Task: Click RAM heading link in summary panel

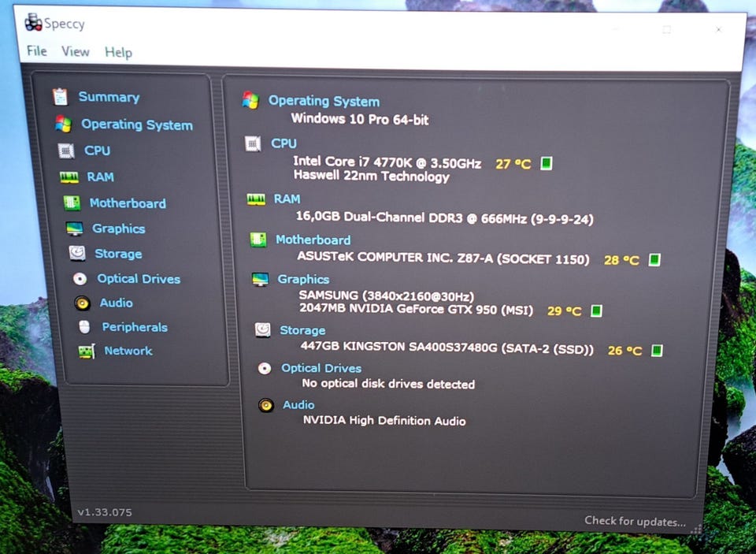Action: (287, 199)
